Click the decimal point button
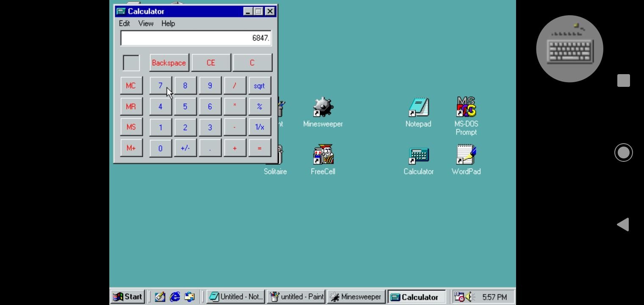The width and height of the screenshot is (644, 305). (x=210, y=148)
